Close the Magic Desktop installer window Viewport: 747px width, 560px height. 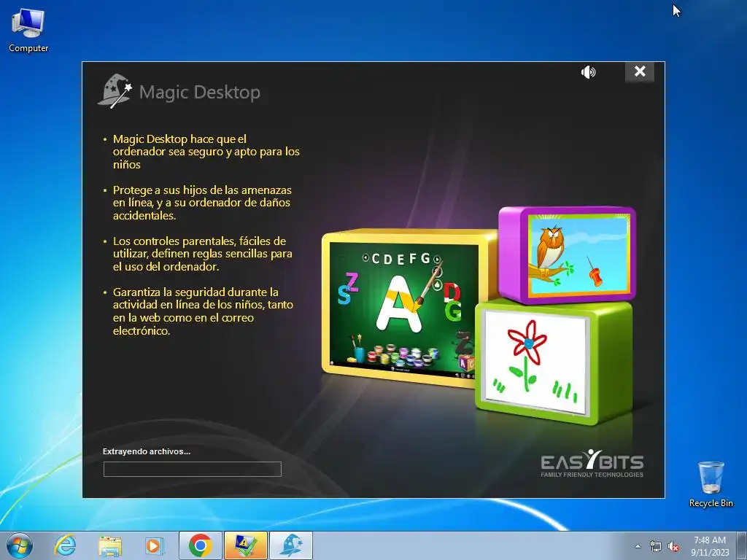(x=639, y=71)
